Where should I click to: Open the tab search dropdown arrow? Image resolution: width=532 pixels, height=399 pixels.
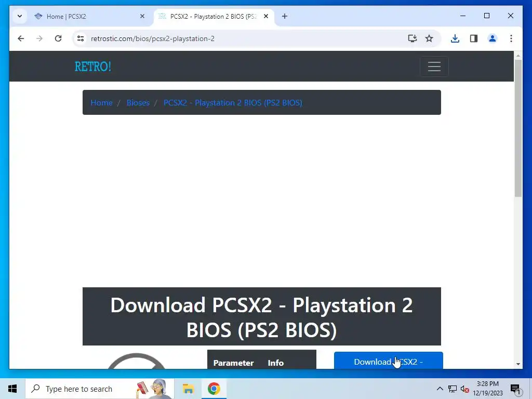pyautogui.click(x=20, y=16)
